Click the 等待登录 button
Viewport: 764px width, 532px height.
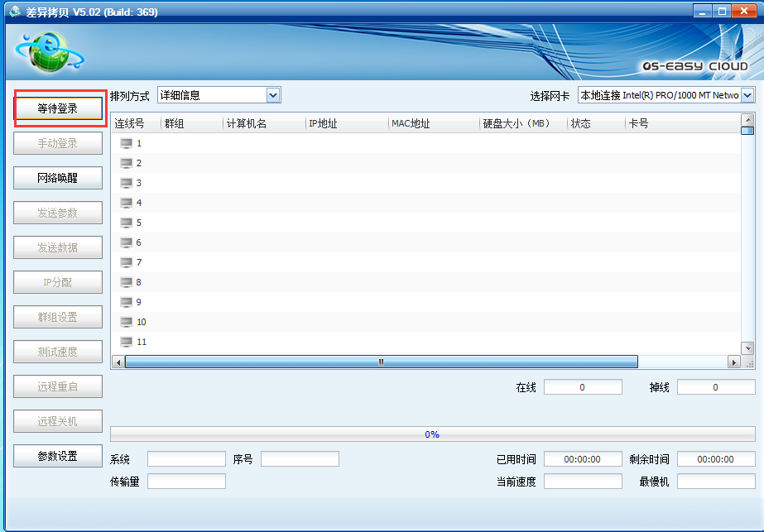coord(58,108)
